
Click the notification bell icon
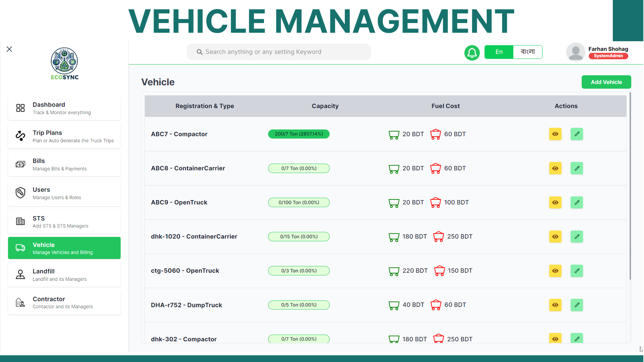click(472, 52)
